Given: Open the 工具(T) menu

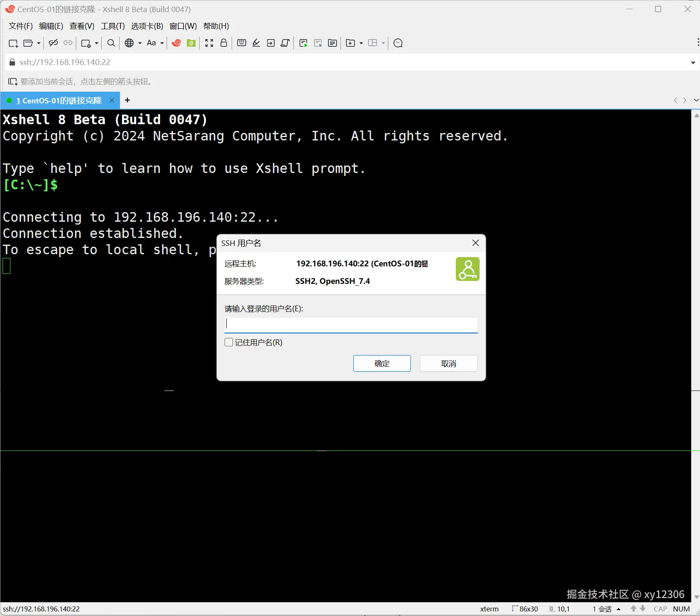Looking at the screenshot, I should tap(113, 26).
